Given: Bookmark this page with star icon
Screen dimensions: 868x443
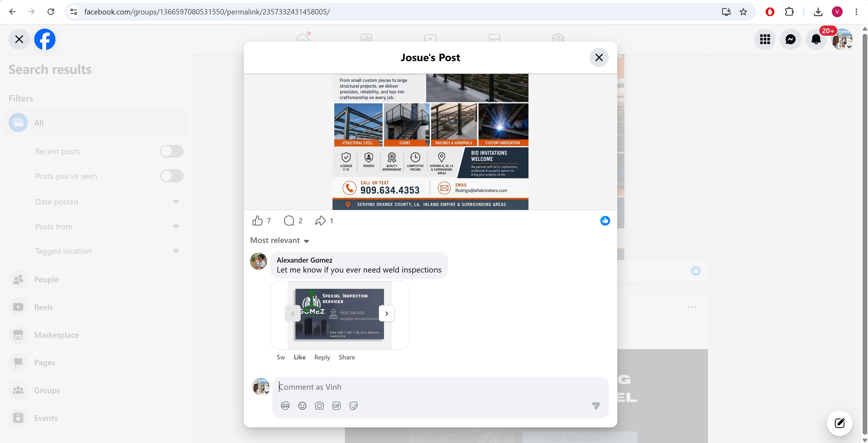Looking at the screenshot, I should [x=743, y=12].
